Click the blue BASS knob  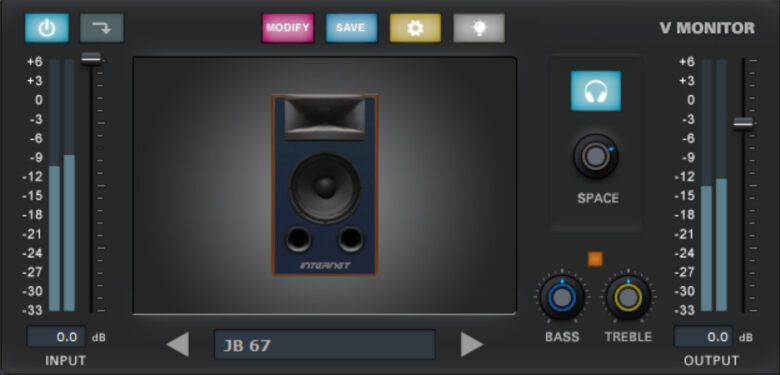click(562, 297)
